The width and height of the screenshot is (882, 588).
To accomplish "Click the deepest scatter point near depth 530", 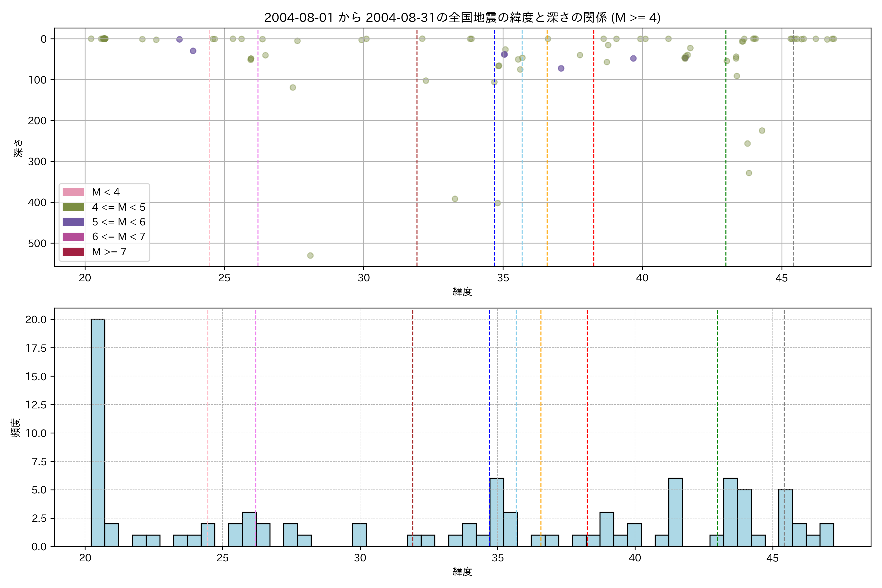I will pyautogui.click(x=310, y=255).
